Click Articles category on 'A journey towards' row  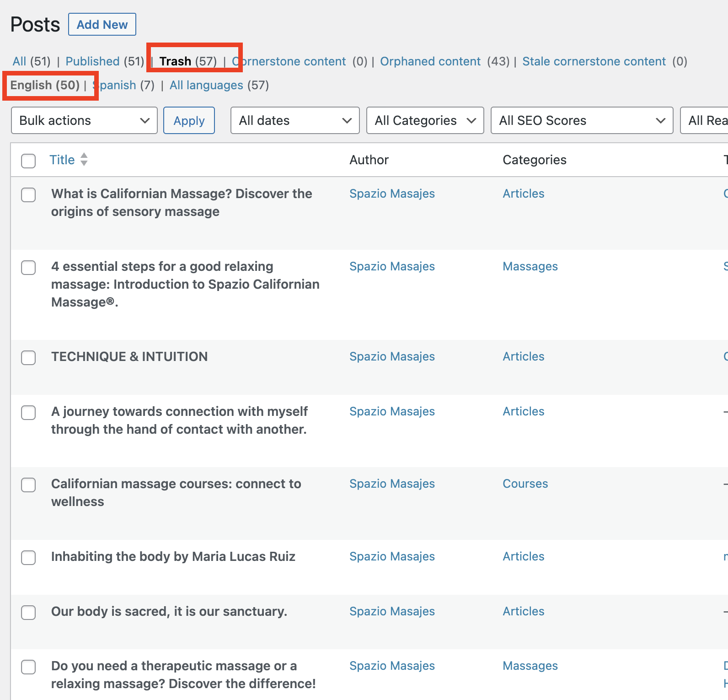pos(524,411)
